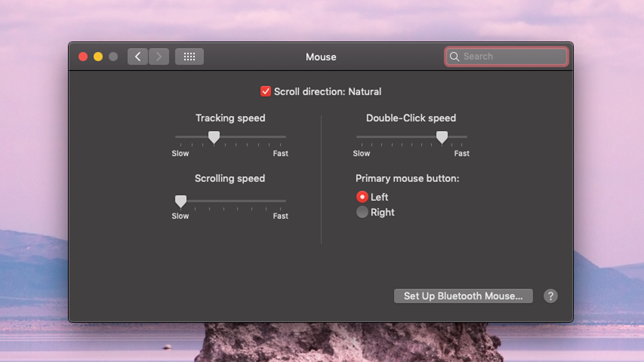
Task: Click the red close window button
Action: click(x=83, y=56)
